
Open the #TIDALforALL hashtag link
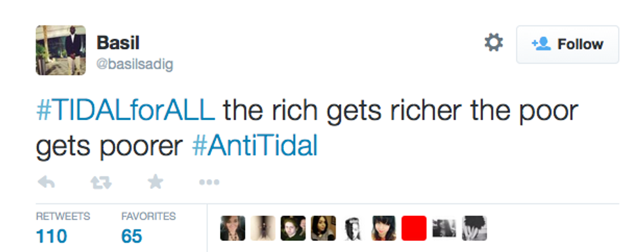126,111
